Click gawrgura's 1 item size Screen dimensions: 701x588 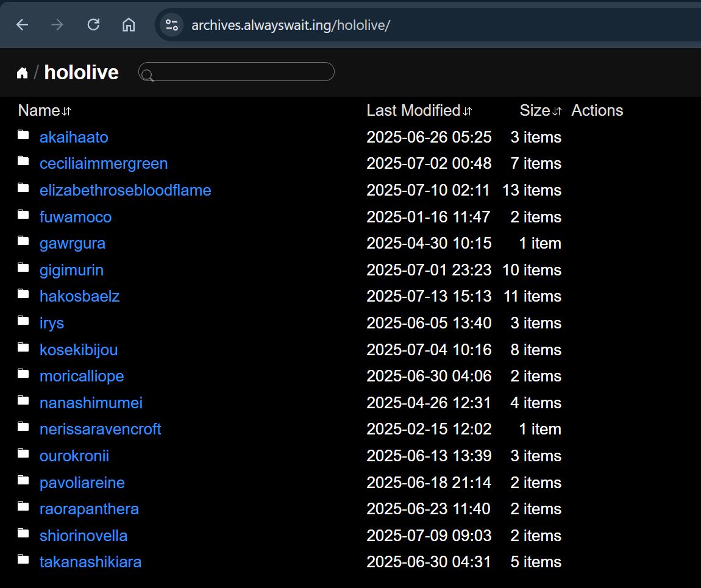[540, 244]
